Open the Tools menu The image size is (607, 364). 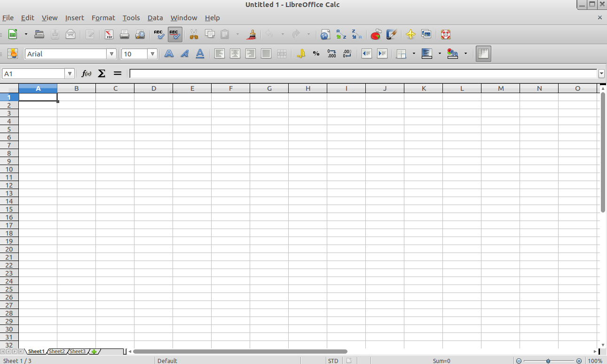pyautogui.click(x=131, y=18)
